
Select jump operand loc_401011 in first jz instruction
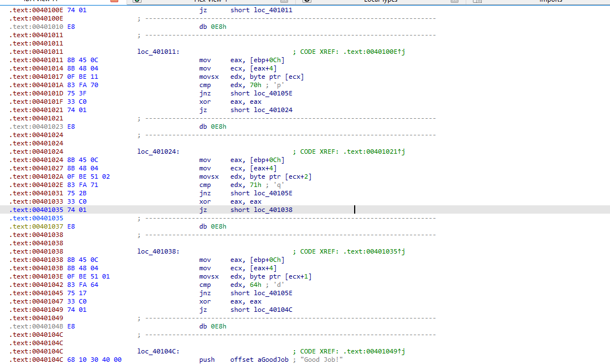coord(273,10)
